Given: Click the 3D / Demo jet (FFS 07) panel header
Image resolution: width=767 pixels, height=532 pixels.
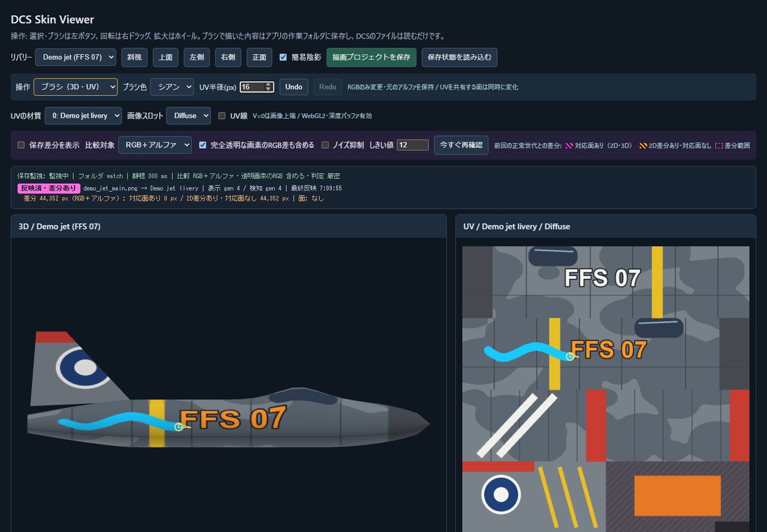Looking at the screenshot, I should (x=229, y=226).
